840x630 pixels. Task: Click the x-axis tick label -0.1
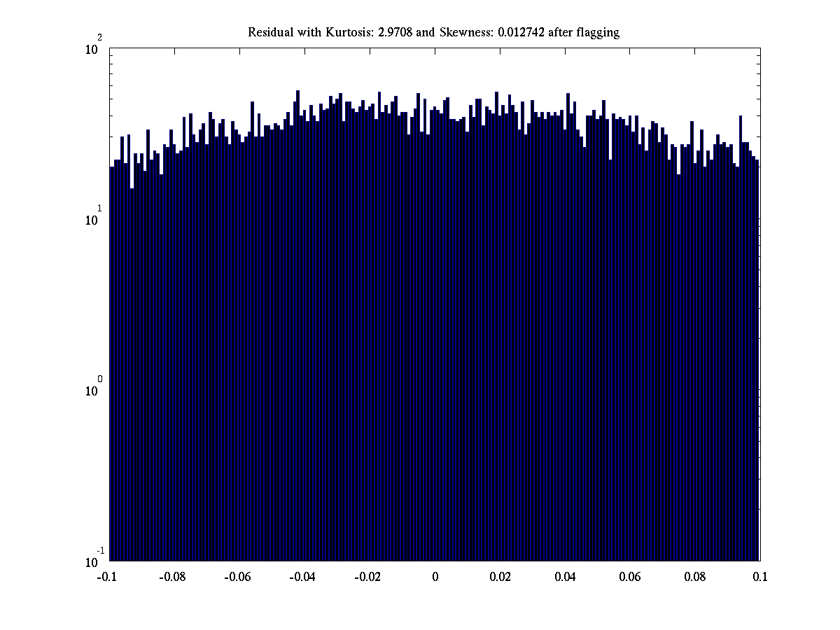(x=107, y=577)
